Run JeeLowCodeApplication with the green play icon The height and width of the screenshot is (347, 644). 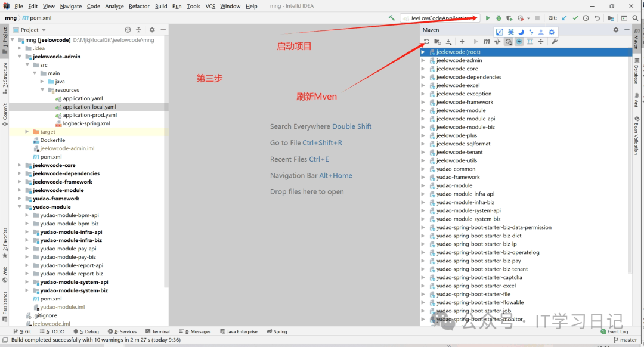[x=488, y=18]
